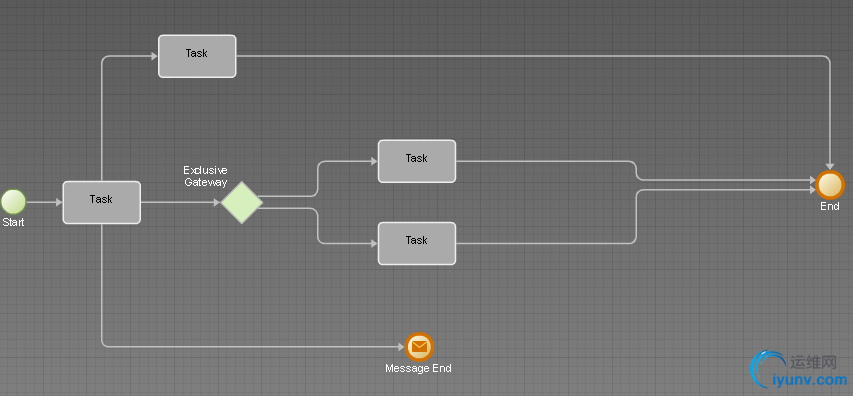
Task: Select the Task connected to Start
Action: (x=102, y=202)
